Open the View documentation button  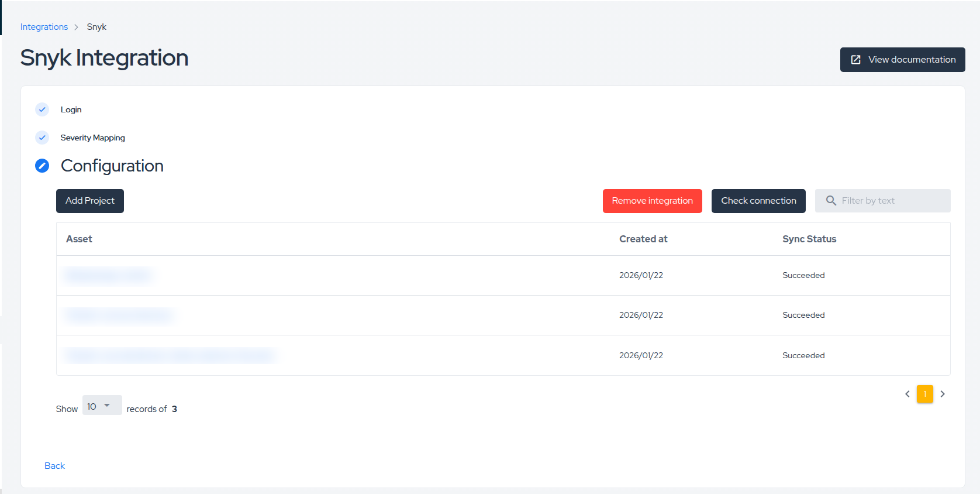click(902, 60)
